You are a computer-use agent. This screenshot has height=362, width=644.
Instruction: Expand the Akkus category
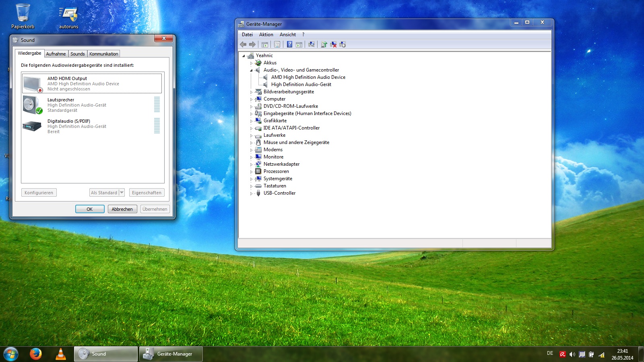tap(251, 63)
